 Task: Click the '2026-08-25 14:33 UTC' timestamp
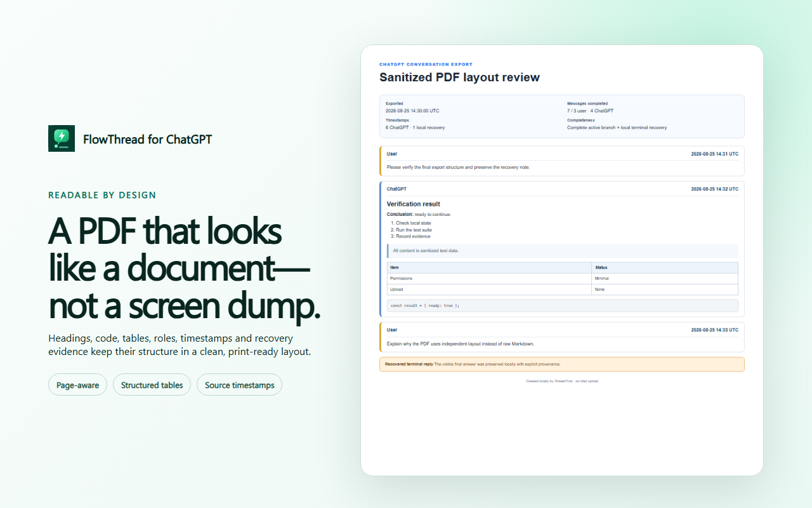point(714,330)
